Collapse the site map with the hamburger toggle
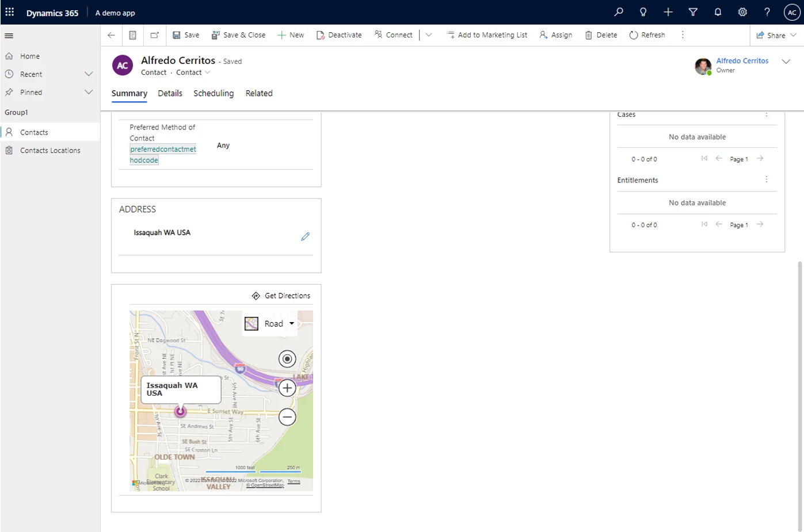804x532 pixels. point(9,35)
